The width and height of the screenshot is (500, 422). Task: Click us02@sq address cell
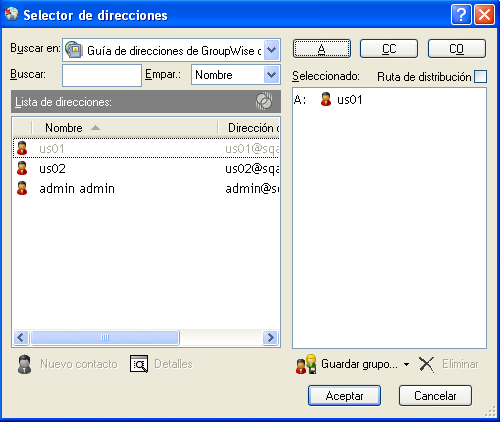[252, 169]
